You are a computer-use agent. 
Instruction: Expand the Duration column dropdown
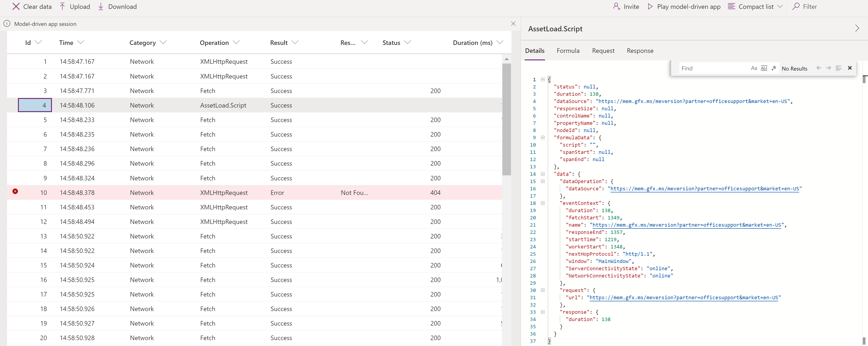pos(499,43)
